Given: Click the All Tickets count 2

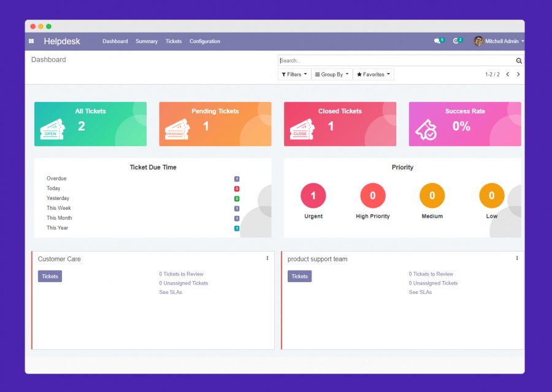Looking at the screenshot, I should 82,126.
